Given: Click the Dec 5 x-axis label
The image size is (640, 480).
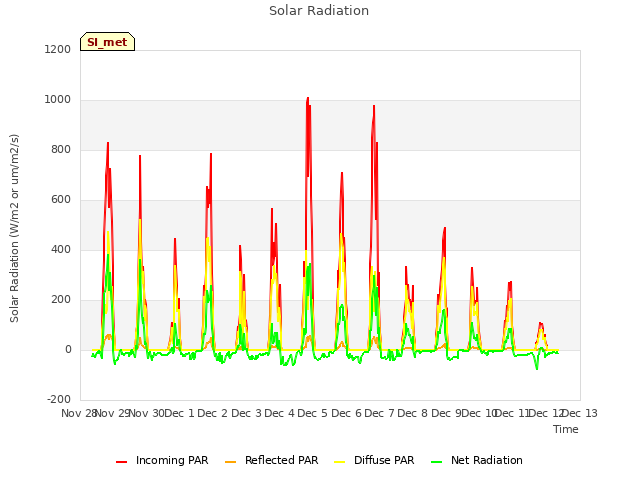Looking at the screenshot, I should [312, 413].
